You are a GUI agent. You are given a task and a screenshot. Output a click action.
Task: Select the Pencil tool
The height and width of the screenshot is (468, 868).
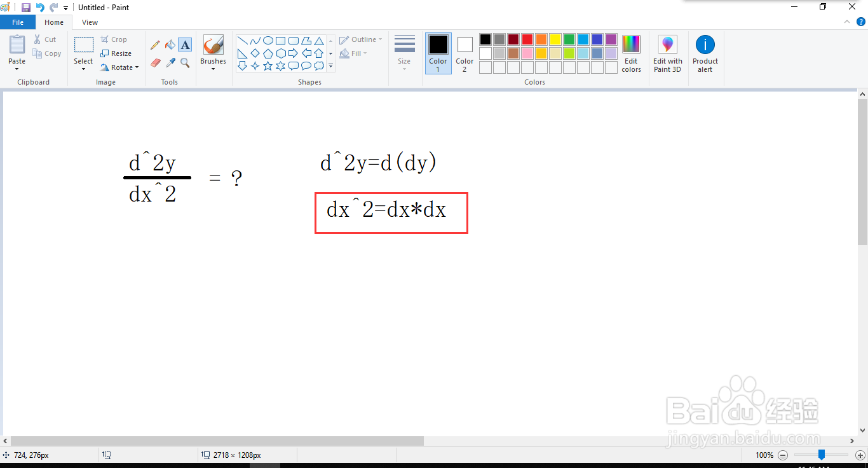155,45
